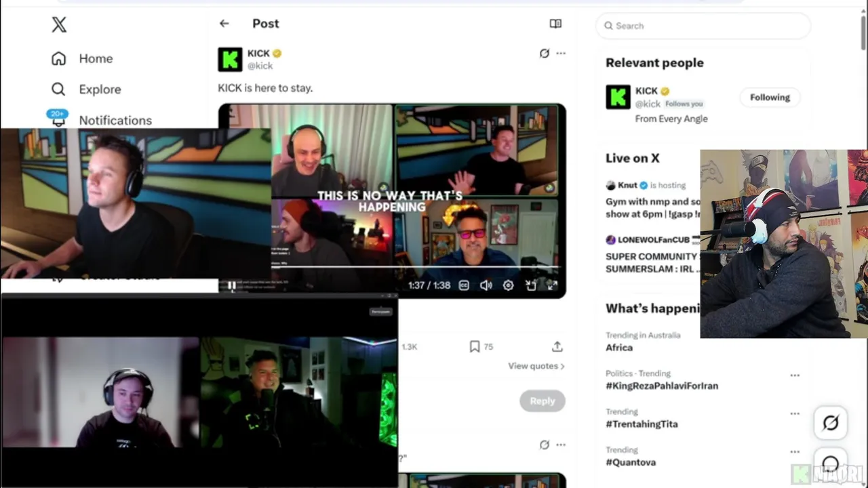Click the Search input field

coord(703,26)
